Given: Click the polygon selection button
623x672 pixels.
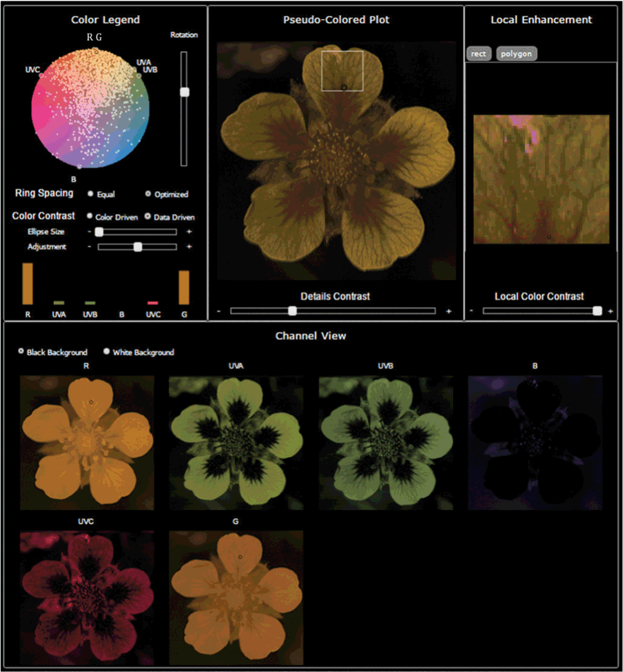Looking at the screenshot, I should pyautogui.click(x=517, y=54).
